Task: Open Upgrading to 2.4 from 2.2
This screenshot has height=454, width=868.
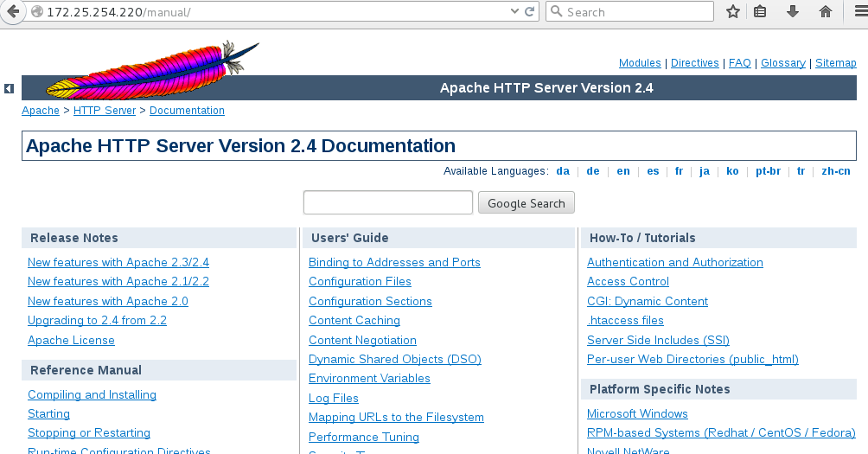Action: click(x=97, y=321)
